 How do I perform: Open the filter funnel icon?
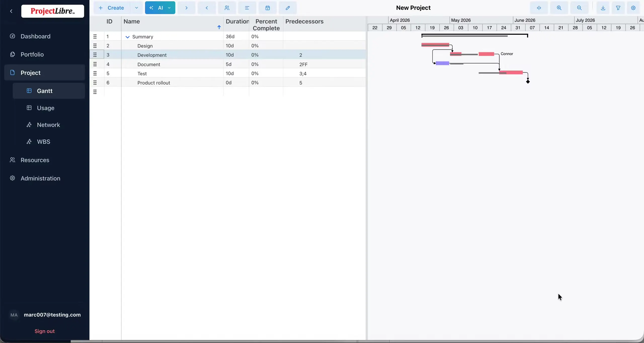618,8
